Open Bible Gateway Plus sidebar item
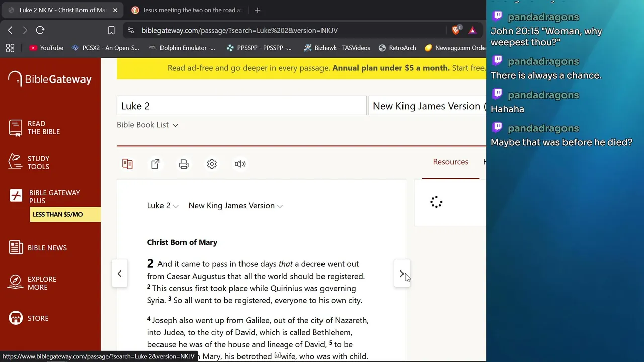 [44, 196]
